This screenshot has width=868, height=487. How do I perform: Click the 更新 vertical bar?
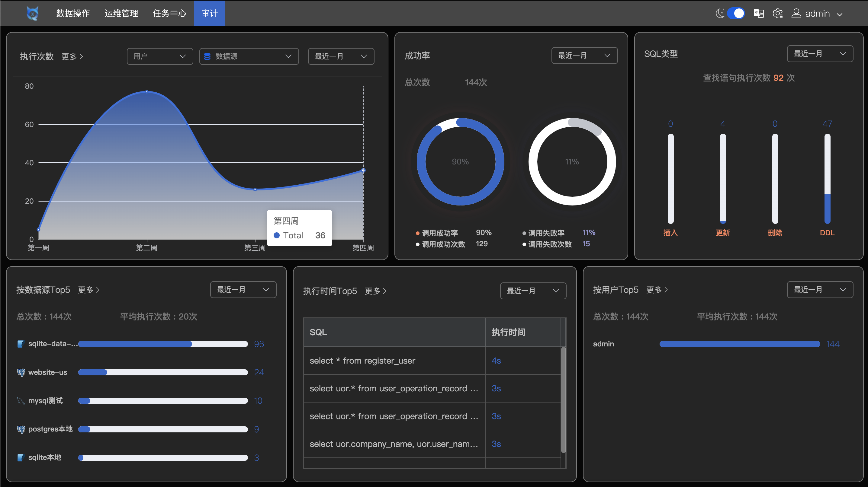[723, 179]
